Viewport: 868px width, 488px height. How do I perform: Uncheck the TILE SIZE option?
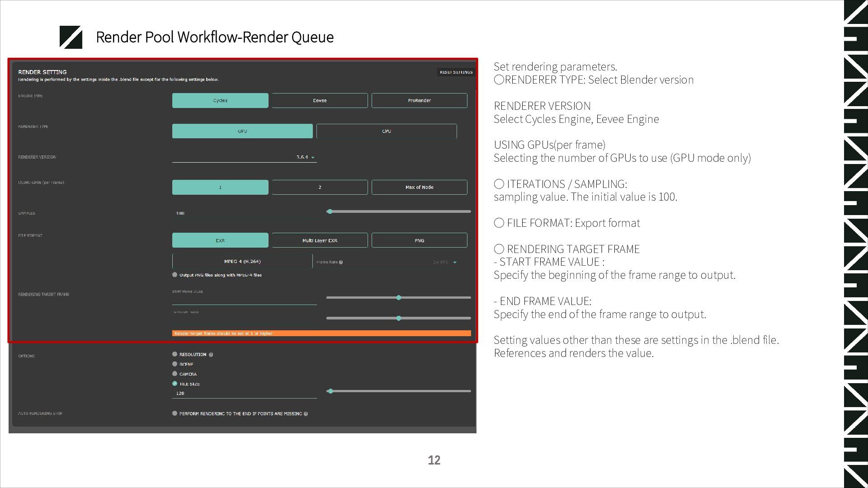pyautogui.click(x=175, y=384)
